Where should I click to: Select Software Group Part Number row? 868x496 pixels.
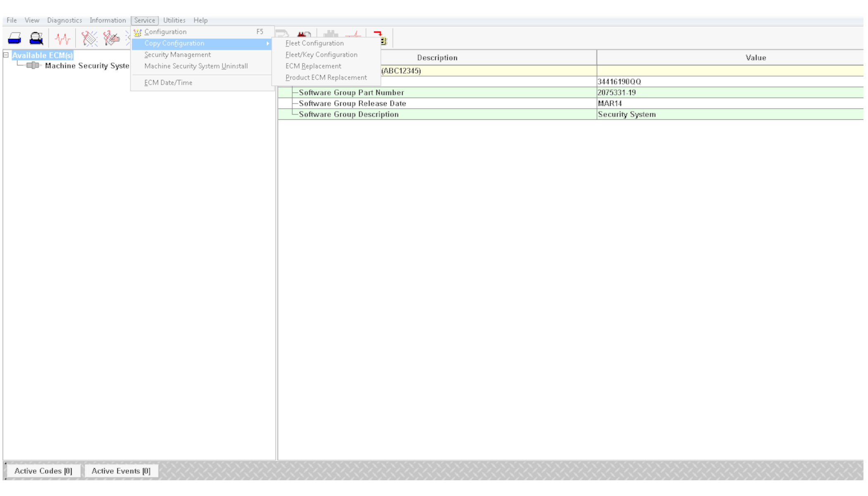(x=570, y=93)
